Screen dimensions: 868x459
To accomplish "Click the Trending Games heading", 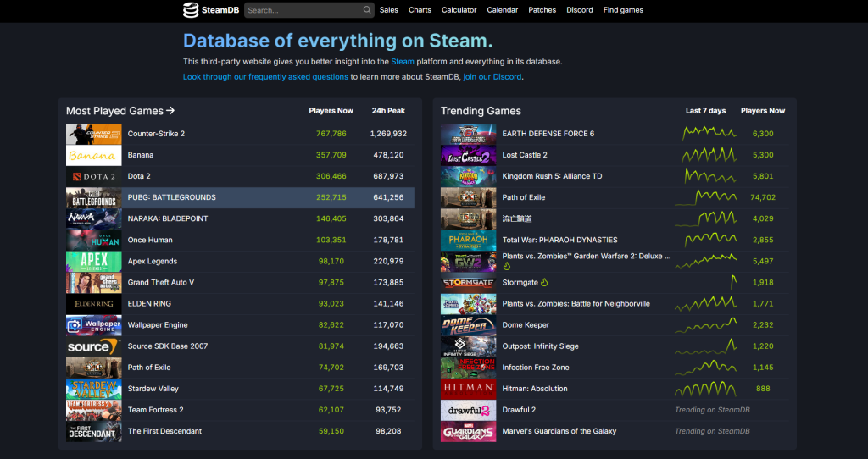I will click(481, 111).
